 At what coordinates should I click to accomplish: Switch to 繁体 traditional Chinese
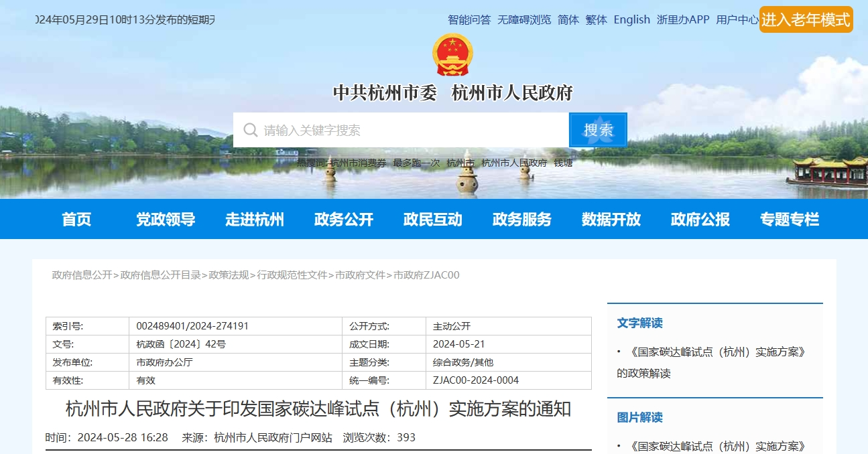pos(596,19)
